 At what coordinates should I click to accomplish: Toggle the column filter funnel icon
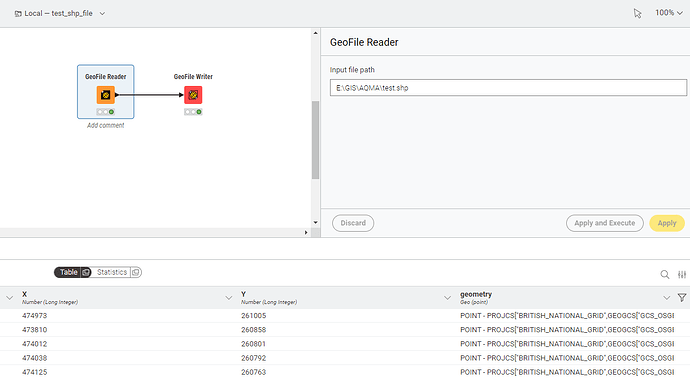[682, 298]
